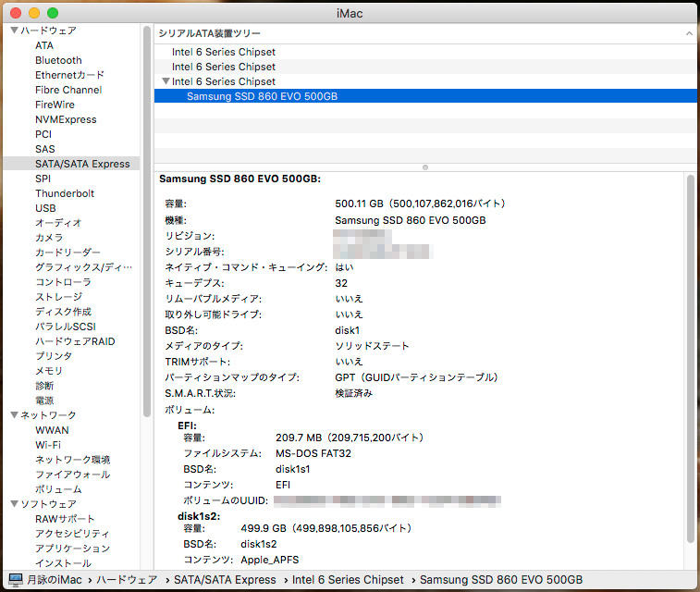Open the オーディオ category
The width and height of the screenshot is (700, 592).
point(58,223)
